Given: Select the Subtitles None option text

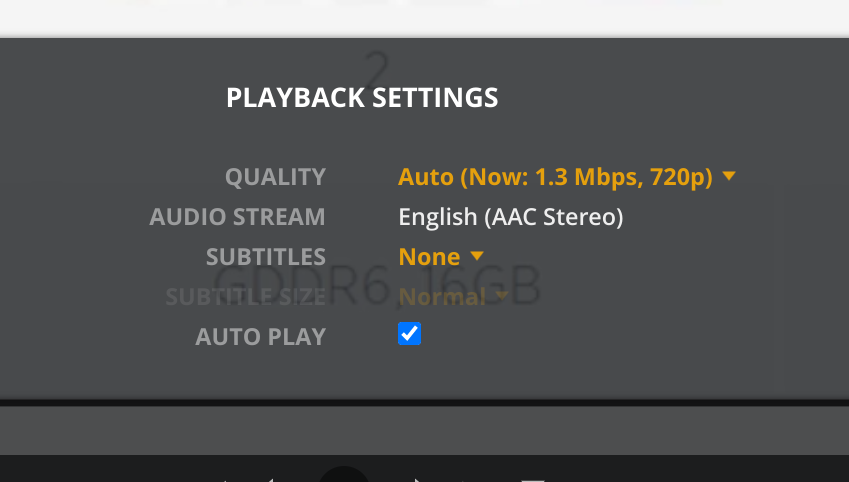Looking at the screenshot, I should pos(429,257).
